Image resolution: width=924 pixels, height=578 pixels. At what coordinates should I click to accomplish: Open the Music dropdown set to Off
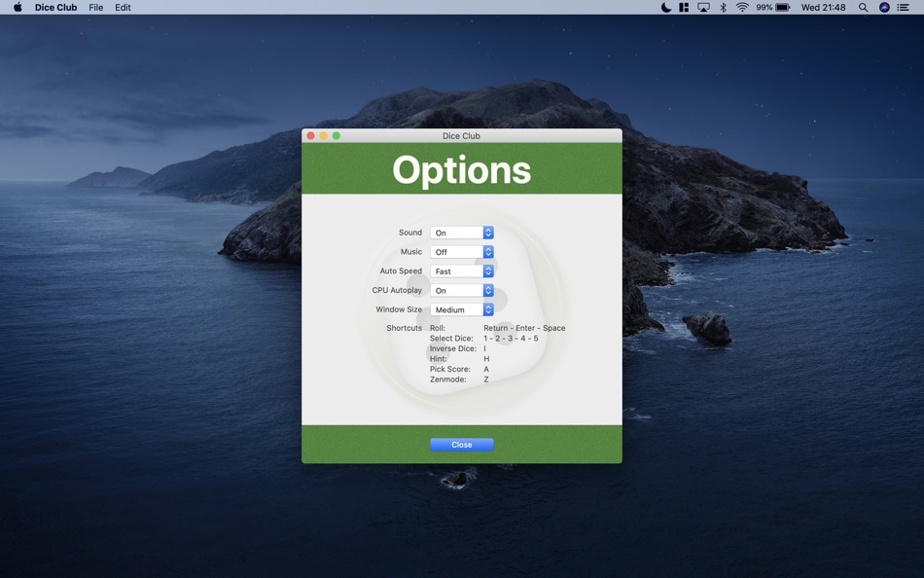461,252
